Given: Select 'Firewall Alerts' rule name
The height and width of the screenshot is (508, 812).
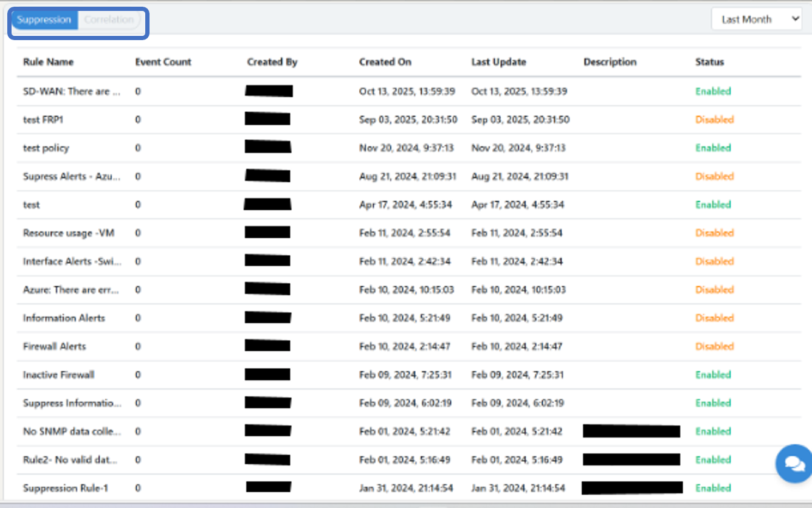Looking at the screenshot, I should tap(55, 346).
